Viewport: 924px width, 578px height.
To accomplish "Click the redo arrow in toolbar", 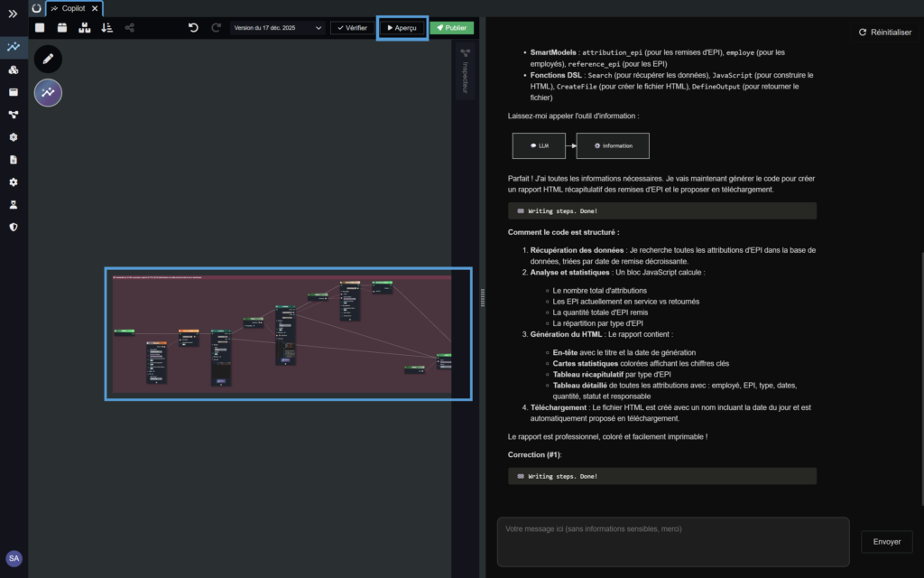I will [x=216, y=28].
